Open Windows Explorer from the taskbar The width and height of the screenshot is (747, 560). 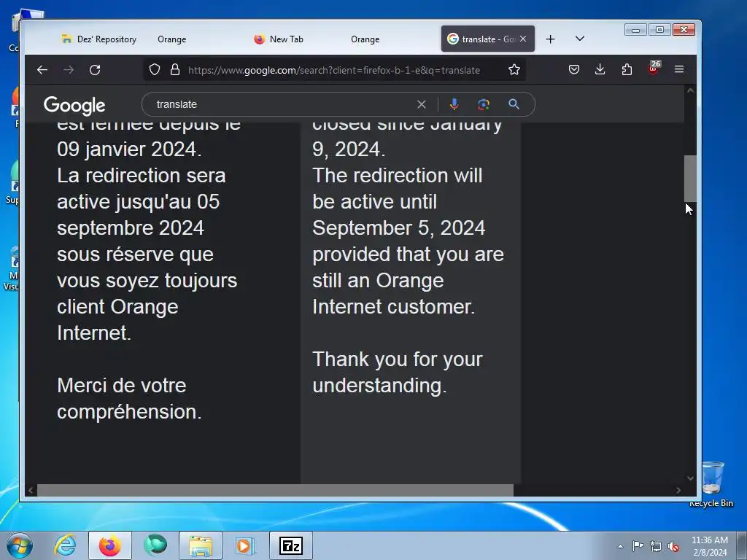(x=201, y=545)
